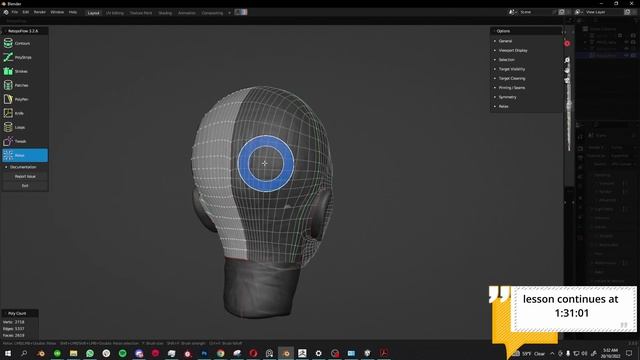The width and height of the screenshot is (640, 360).
Task: Open the notification center icon
Action: (629, 353)
